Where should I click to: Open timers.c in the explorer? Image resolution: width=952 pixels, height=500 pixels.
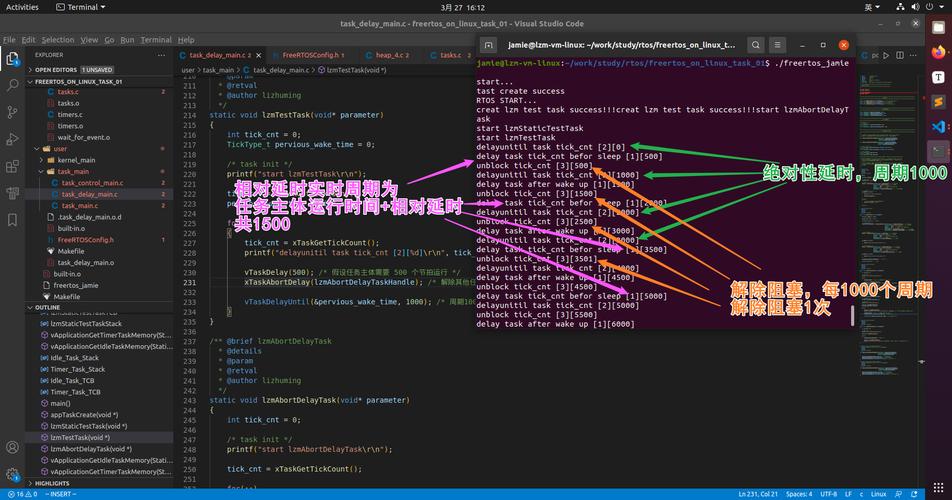pyautogui.click(x=70, y=115)
